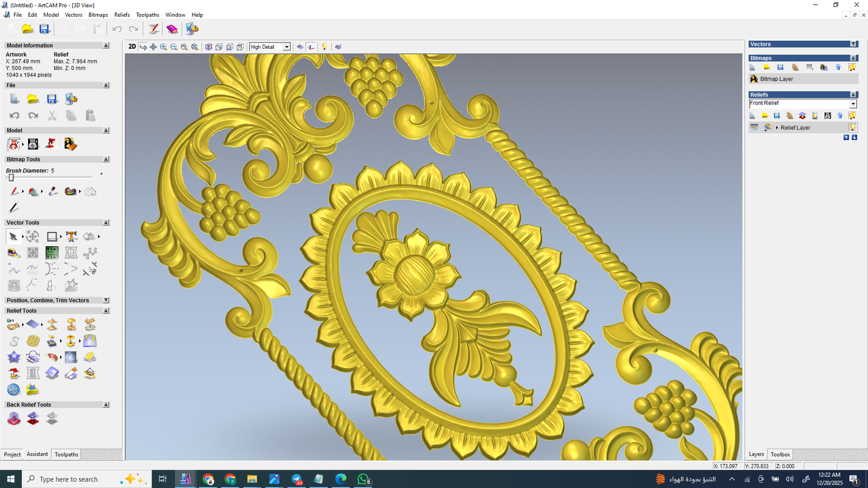The image size is (868, 488).
Task: Open the High Detail dropdown
Action: point(286,47)
